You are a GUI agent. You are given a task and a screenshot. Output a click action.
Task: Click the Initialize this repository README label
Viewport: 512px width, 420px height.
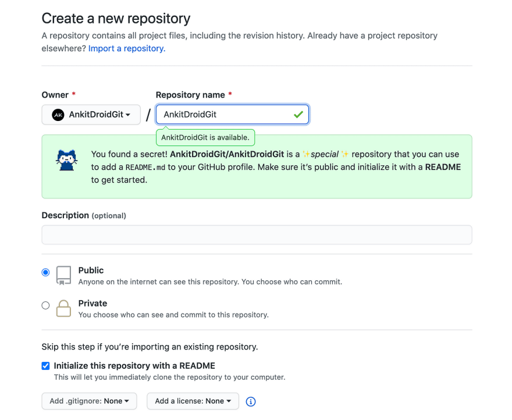coord(134,366)
